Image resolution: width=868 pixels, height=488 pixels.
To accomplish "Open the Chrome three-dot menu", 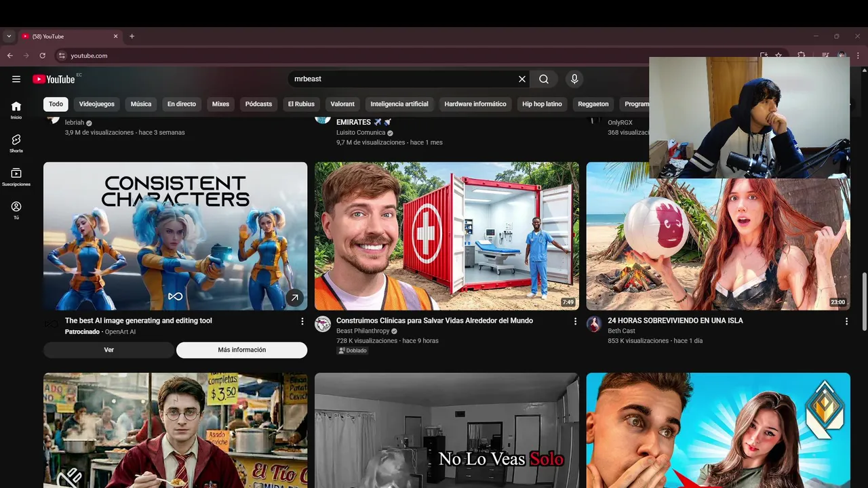I will point(858,56).
